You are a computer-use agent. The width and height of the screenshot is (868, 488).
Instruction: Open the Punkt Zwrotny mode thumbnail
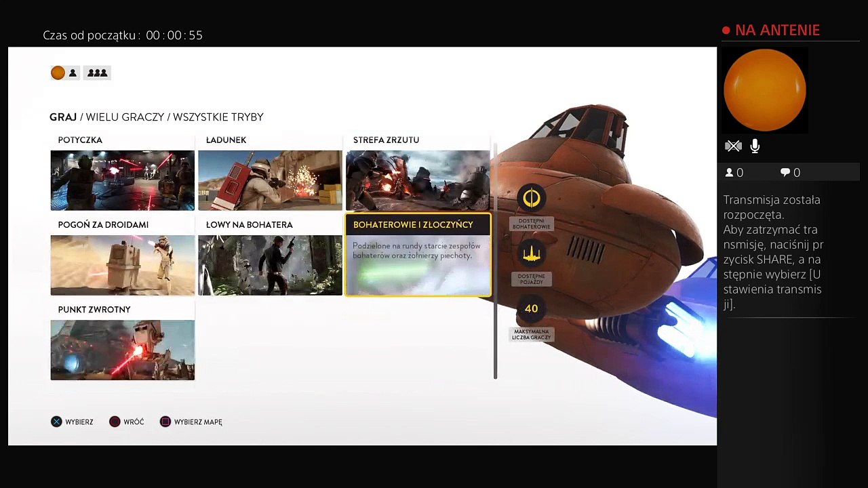122,350
